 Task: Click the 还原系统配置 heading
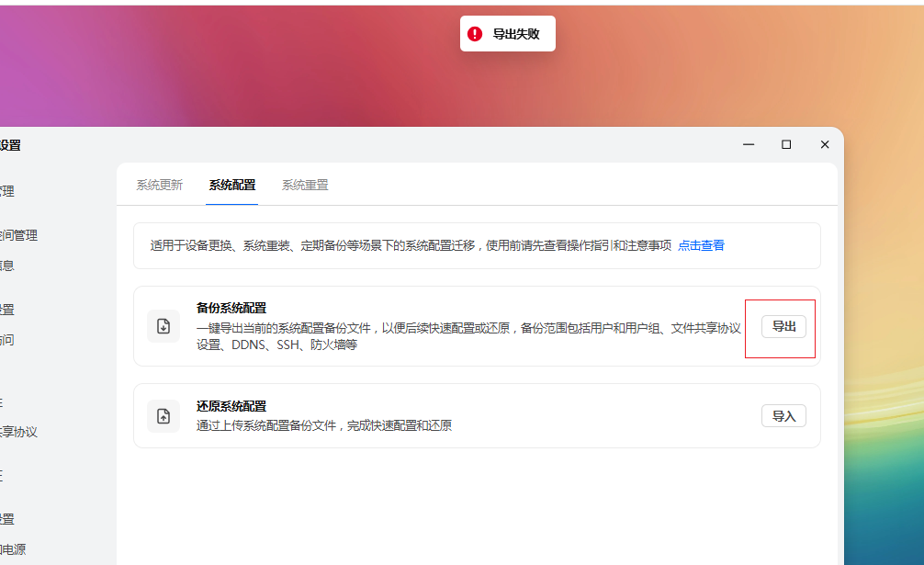point(231,406)
